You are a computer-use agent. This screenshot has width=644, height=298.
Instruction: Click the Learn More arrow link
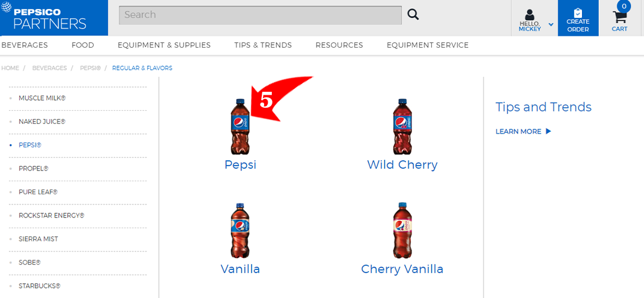pyautogui.click(x=524, y=131)
